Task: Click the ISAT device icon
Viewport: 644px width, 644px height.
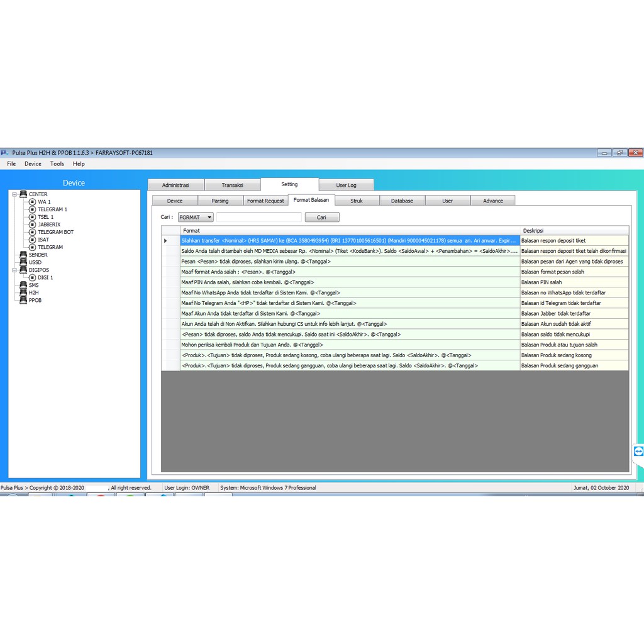Action: [33, 240]
